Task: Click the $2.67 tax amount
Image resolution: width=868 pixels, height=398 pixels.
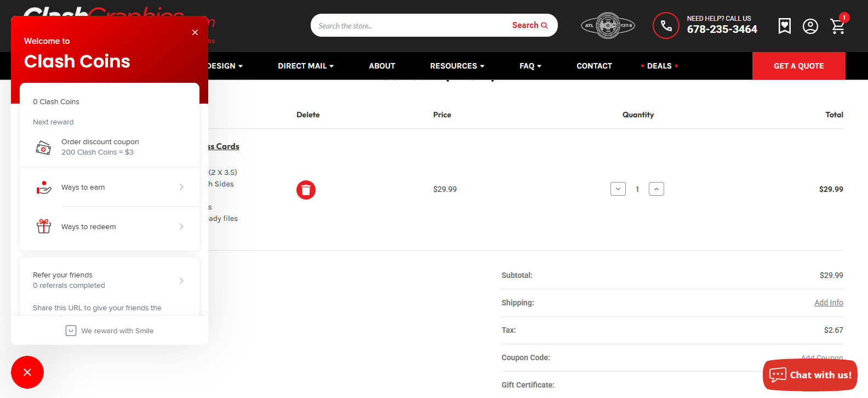Action: (833, 330)
